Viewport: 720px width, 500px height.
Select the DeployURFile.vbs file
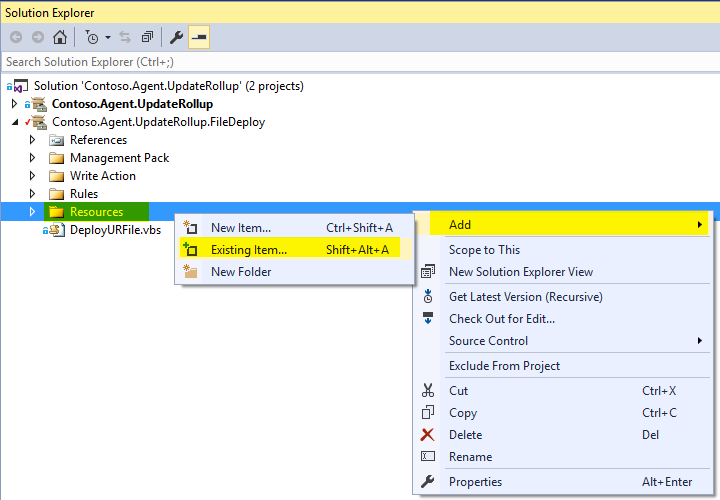(x=115, y=230)
